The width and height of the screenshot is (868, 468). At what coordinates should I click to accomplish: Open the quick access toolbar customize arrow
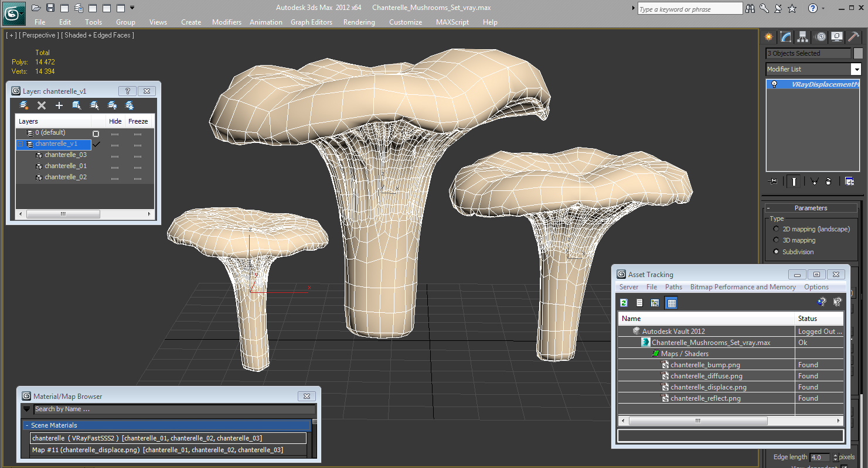[132, 8]
